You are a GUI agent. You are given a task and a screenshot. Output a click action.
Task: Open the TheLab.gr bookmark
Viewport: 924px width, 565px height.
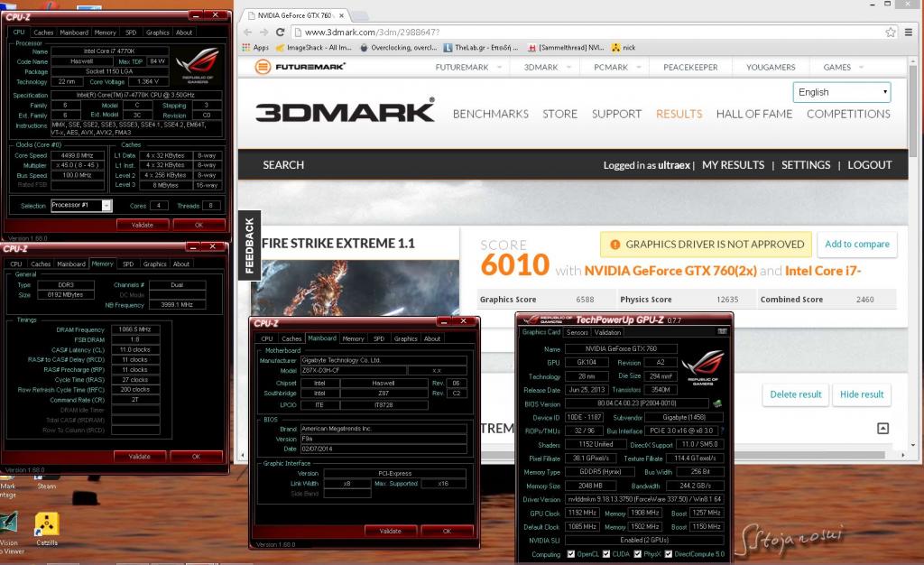pyautogui.click(x=481, y=48)
